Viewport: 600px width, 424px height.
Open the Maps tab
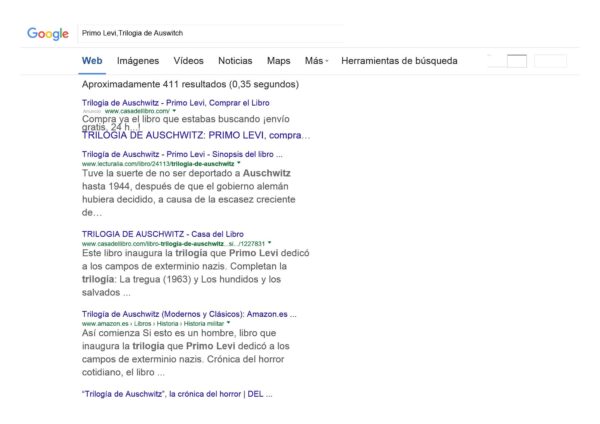point(279,61)
